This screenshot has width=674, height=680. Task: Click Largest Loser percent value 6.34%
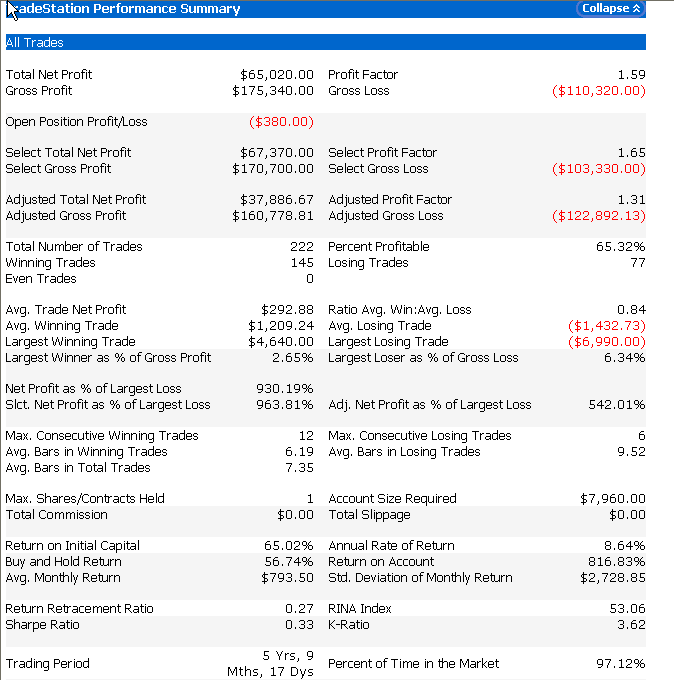pos(625,358)
